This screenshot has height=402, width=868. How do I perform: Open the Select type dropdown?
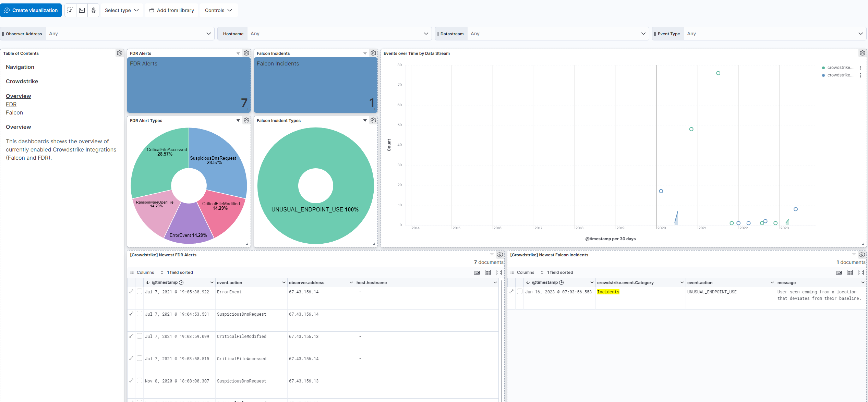point(122,10)
